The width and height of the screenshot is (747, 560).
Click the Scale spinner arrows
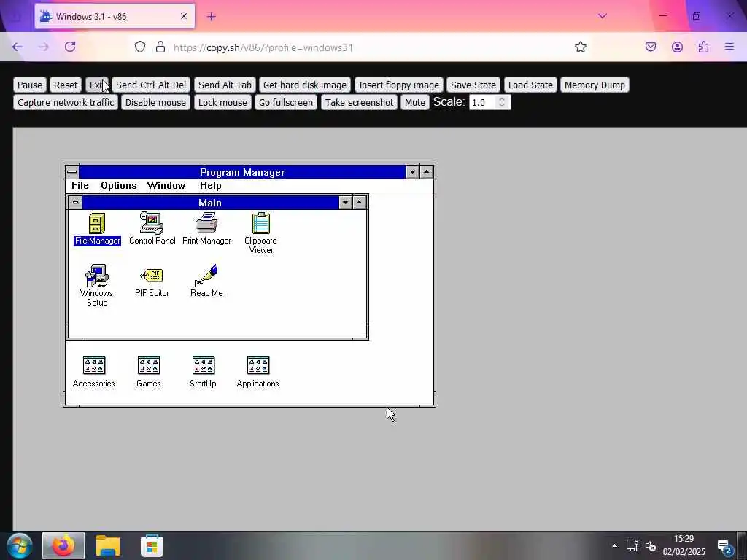(502, 102)
